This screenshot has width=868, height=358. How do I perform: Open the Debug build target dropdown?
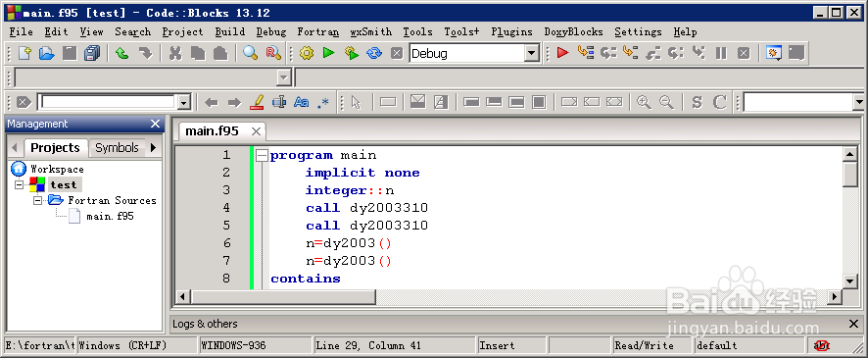(x=531, y=54)
